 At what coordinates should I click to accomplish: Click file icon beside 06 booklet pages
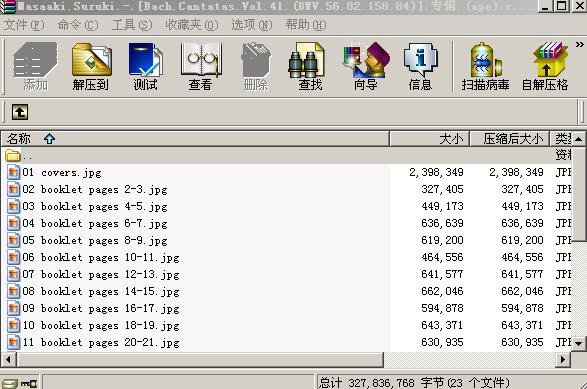(13, 257)
